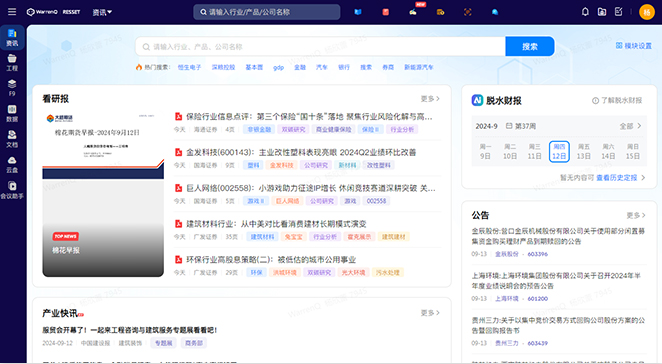Open notifications bell

pyautogui.click(x=585, y=12)
